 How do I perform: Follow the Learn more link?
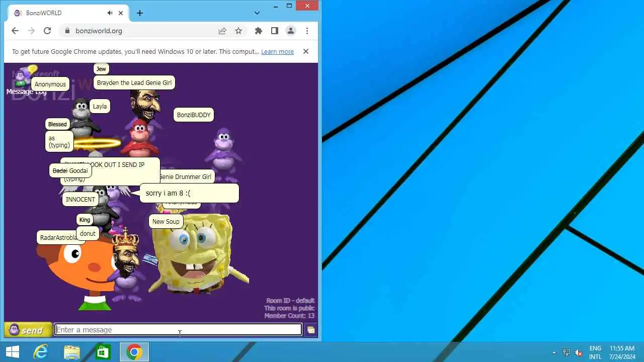coord(277,51)
